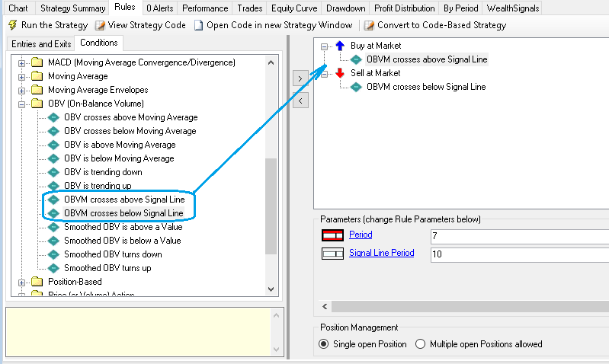Collapse the OBV (On-Balance Volume) folder
The height and width of the screenshot is (364, 609).
point(23,104)
